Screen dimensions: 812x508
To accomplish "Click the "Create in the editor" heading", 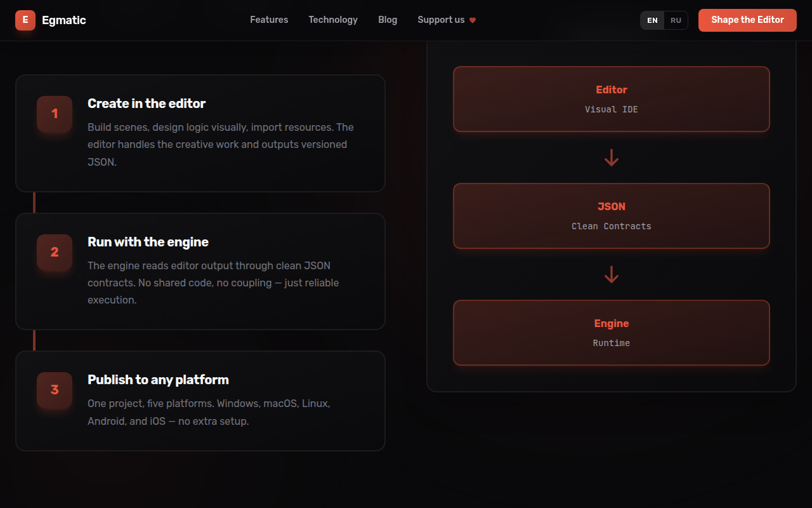I will (147, 104).
